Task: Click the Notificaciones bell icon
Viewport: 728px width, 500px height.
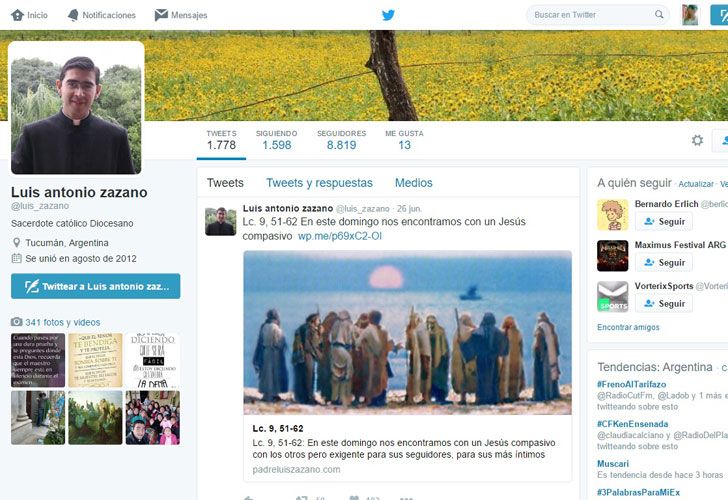Action: (x=73, y=15)
